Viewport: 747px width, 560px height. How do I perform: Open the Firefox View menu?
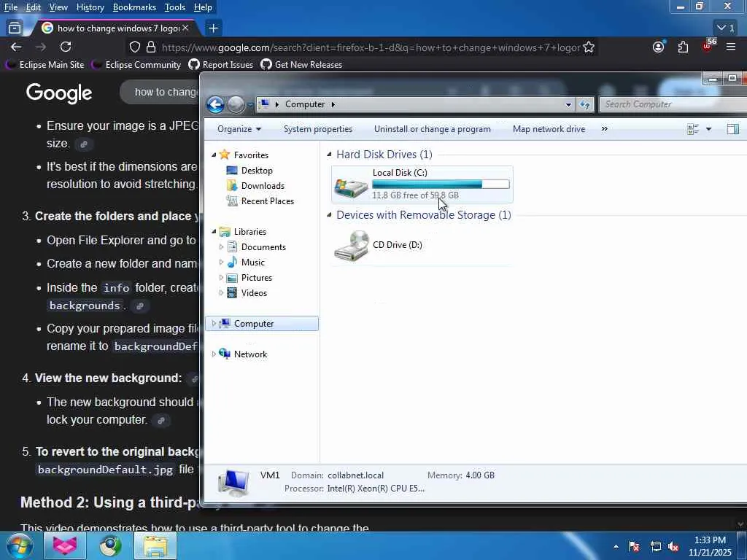(x=58, y=7)
